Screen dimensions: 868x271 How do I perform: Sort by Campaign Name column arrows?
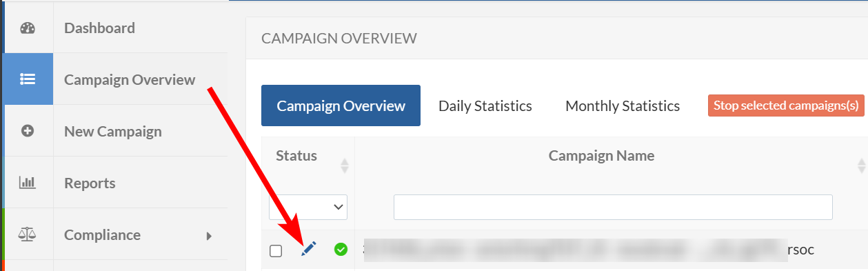[x=861, y=166]
